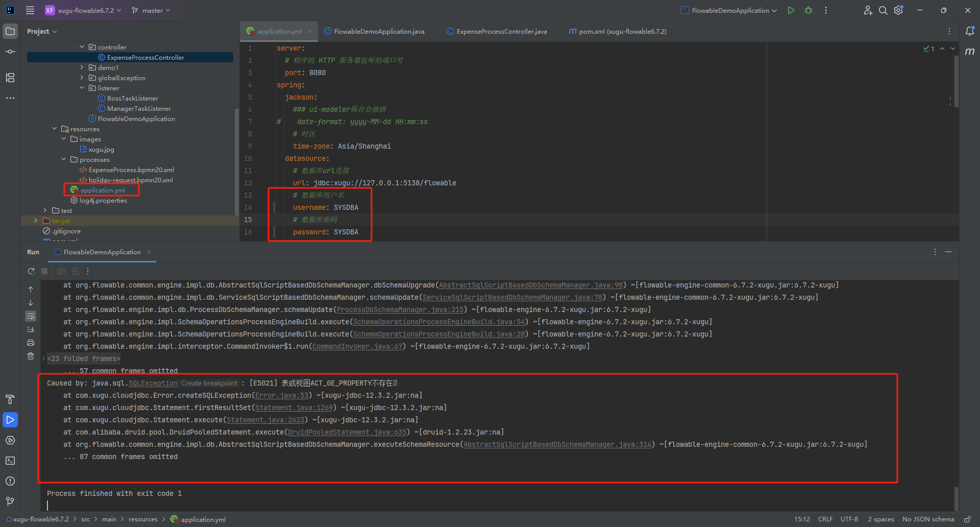Click the Create breakpoint link
Screen dimensions: 980x527
coord(209,384)
